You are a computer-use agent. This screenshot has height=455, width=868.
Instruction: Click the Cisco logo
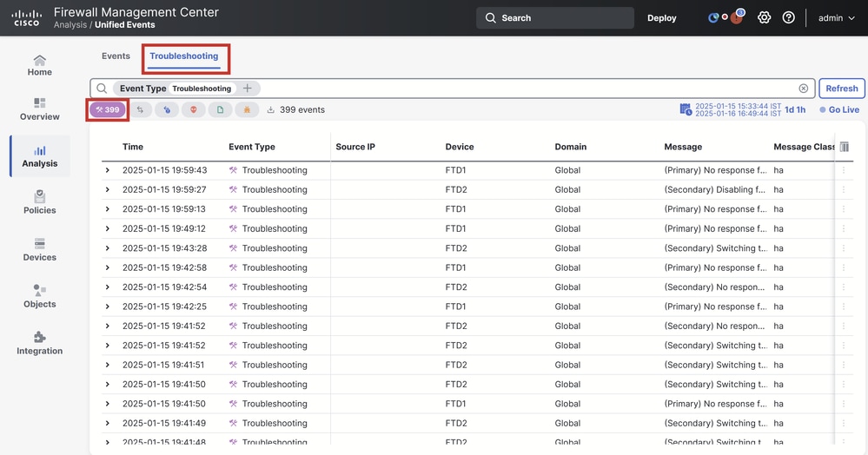click(26, 17)
